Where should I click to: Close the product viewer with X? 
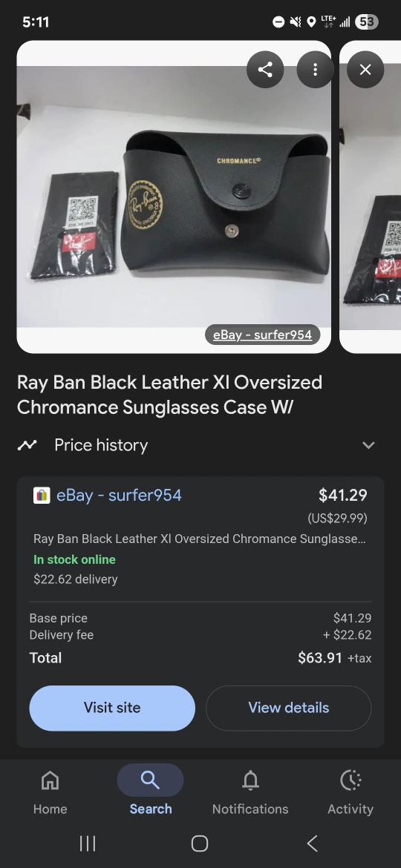(365, 69)
